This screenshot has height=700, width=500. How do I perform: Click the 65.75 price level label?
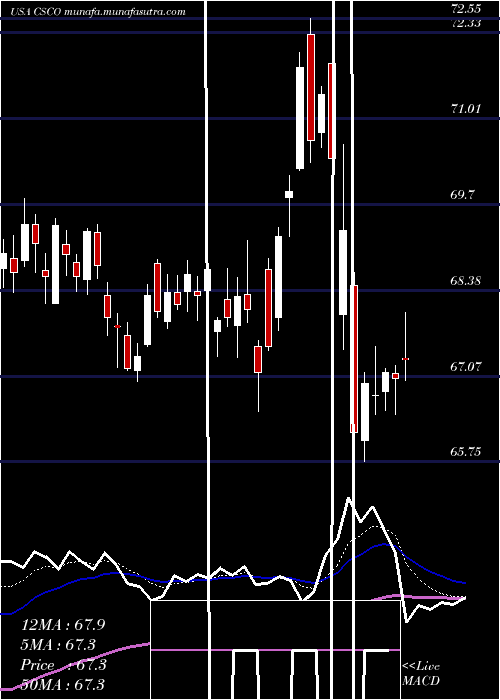pyautogui.click(x=466, y=452)
